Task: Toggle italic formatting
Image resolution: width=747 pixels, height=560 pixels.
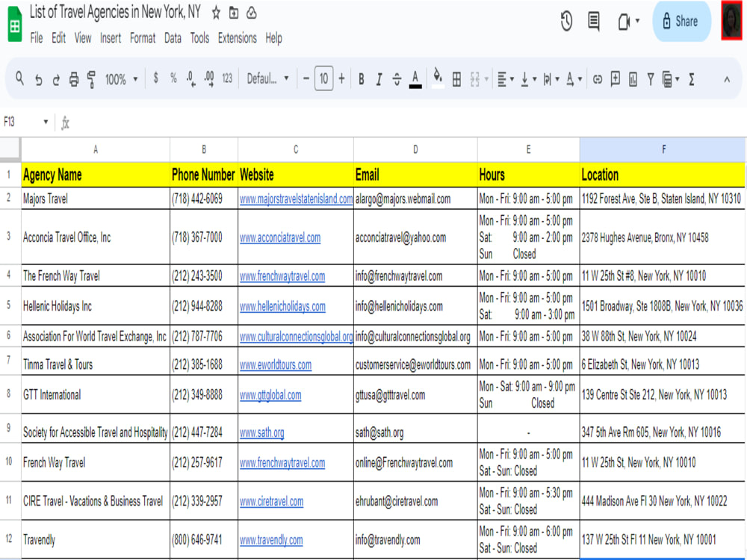Action: (x=379, y=80)
